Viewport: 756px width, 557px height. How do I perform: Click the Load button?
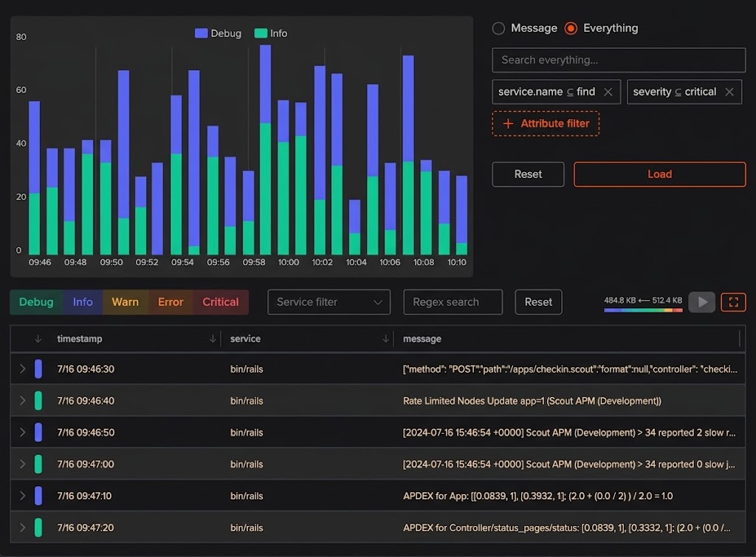659,174
